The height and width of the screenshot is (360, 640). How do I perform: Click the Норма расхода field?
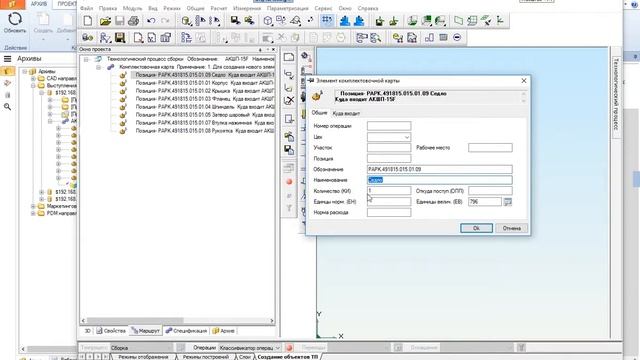pyautogui.click(x=389, y=212)
